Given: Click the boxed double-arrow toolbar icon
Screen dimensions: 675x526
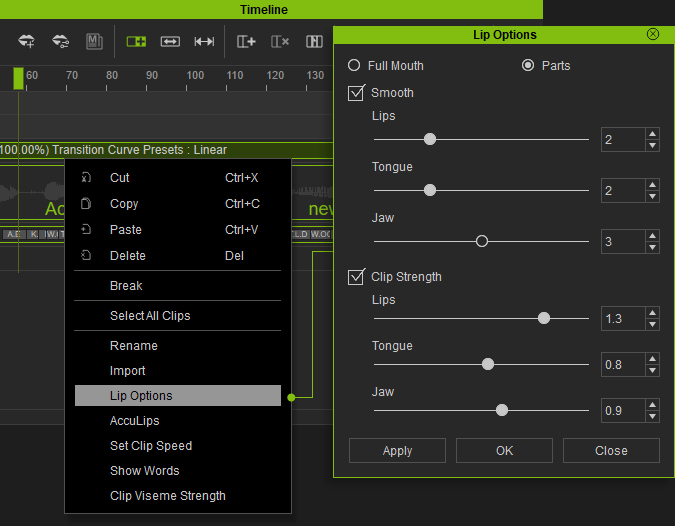Looking at the screenshot, I should 170,42.
